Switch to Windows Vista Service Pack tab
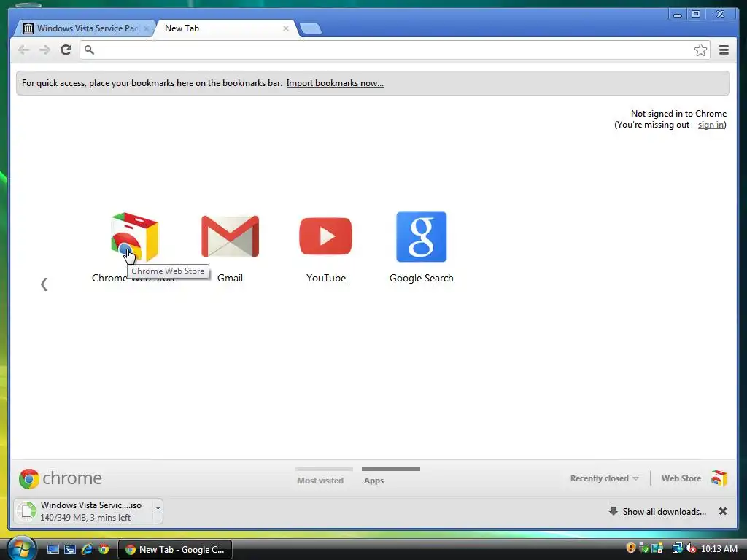Image resolution: width=747 pixels, height=560 pixels. click(x=86, y=28)
